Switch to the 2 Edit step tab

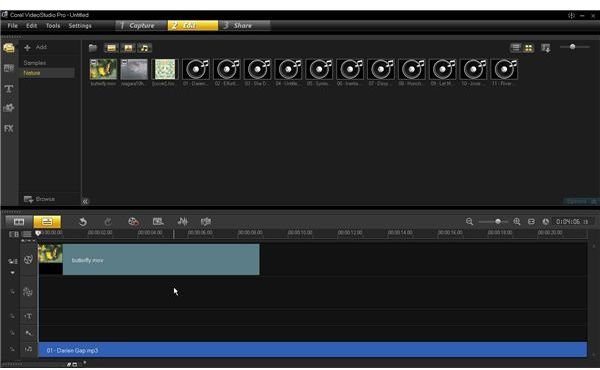(x=193, y=26)
